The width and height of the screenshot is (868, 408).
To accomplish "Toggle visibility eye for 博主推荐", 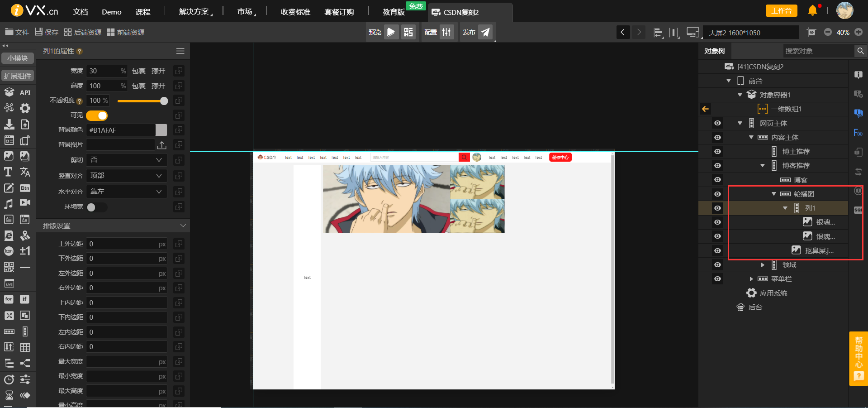I will point(717,151).
